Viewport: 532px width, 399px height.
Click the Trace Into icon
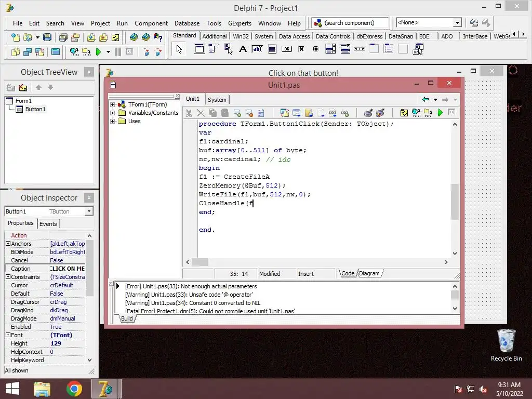click(146, 52)
